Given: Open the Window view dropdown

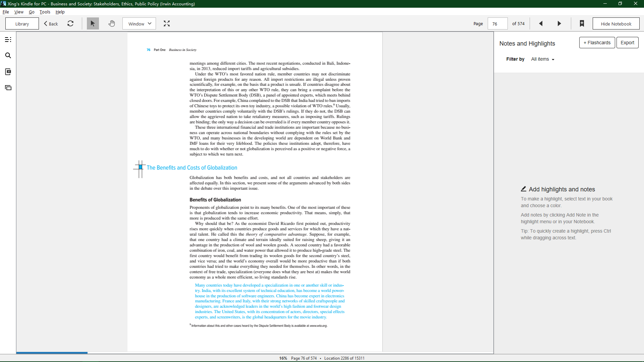Looking at the screenshot, I should tap(139, 23).
